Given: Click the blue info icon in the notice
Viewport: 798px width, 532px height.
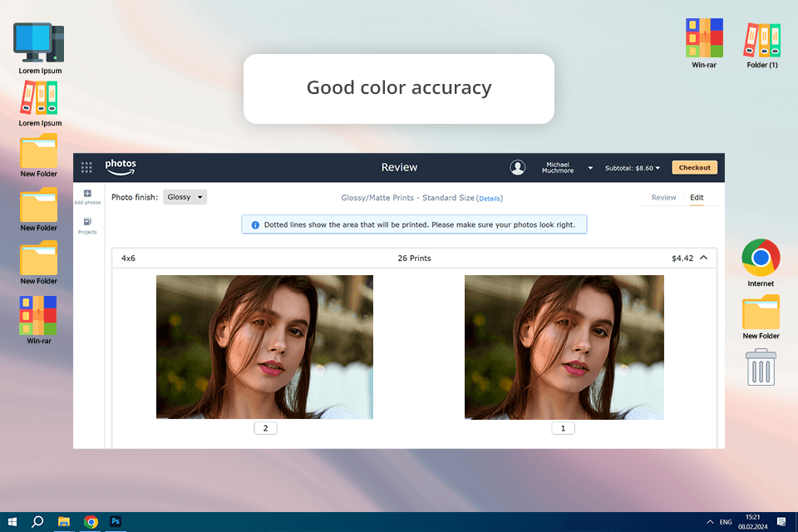Looking at the screenshot, I should tap(255, 225).
